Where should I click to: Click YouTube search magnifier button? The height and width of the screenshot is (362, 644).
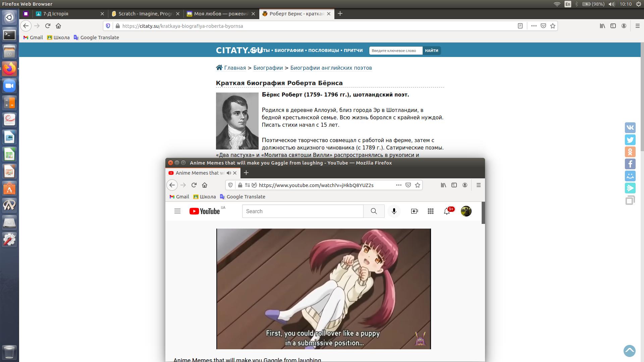point(374,211)
